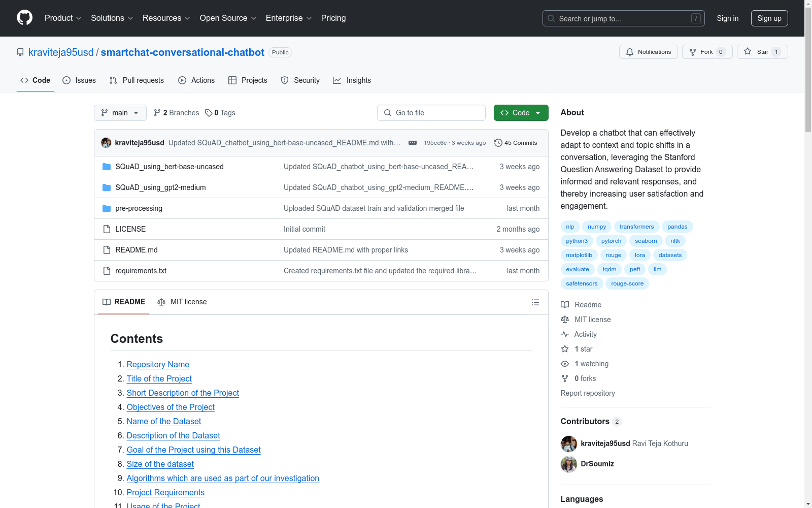Click the Activity pulse icon
The image size is (812, 508).
[565, 334]
